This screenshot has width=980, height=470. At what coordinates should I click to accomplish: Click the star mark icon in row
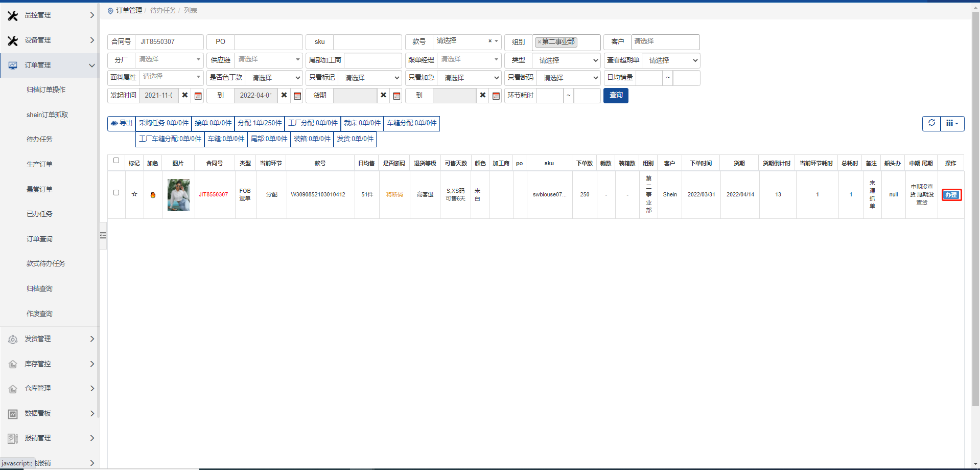134,194
